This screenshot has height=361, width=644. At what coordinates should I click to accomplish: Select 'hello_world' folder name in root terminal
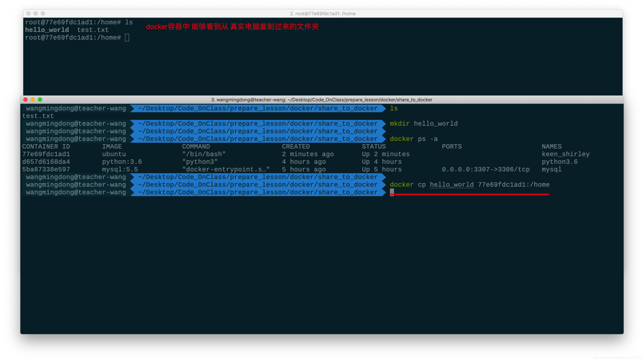pos(47,30)
